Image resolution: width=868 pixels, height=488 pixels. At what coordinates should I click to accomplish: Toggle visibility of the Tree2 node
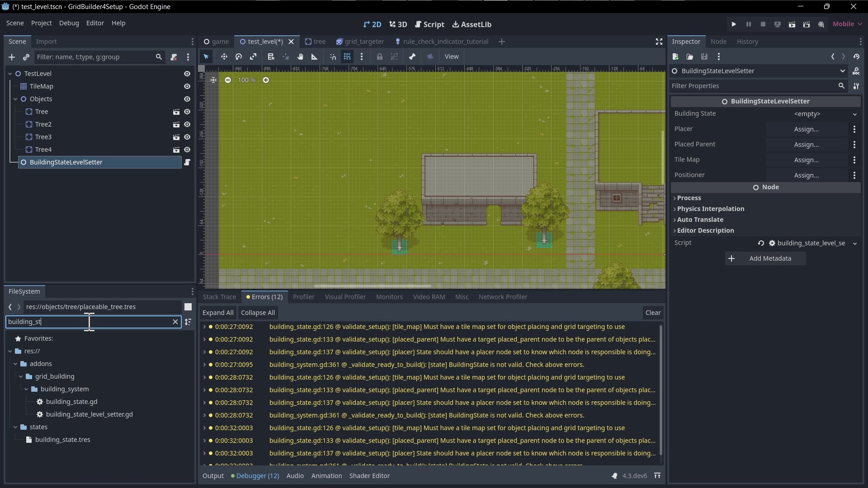pos(188,124)
